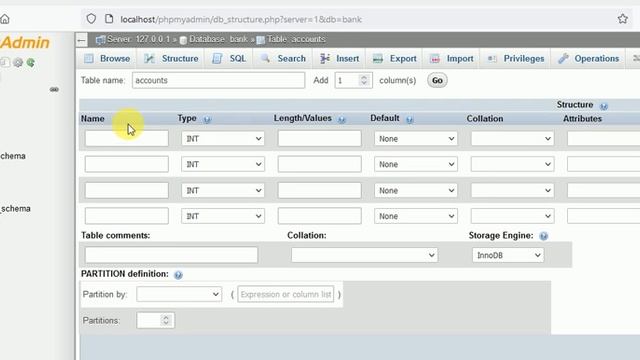Click the first row Length/Values field
This screenshot has width=640, height=360.
click(320, 138)
